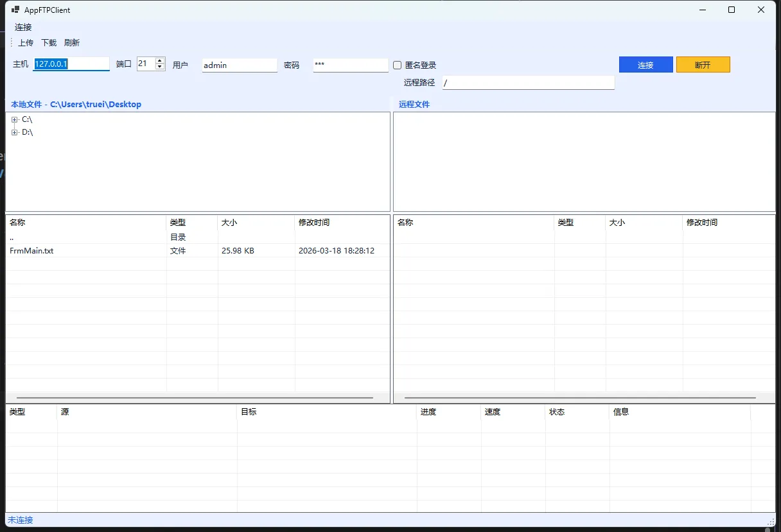Select the FrmMain.txt file in local list
Image resolution: width=781 pixels, height=532 pixels.
(x=31, y=251)
